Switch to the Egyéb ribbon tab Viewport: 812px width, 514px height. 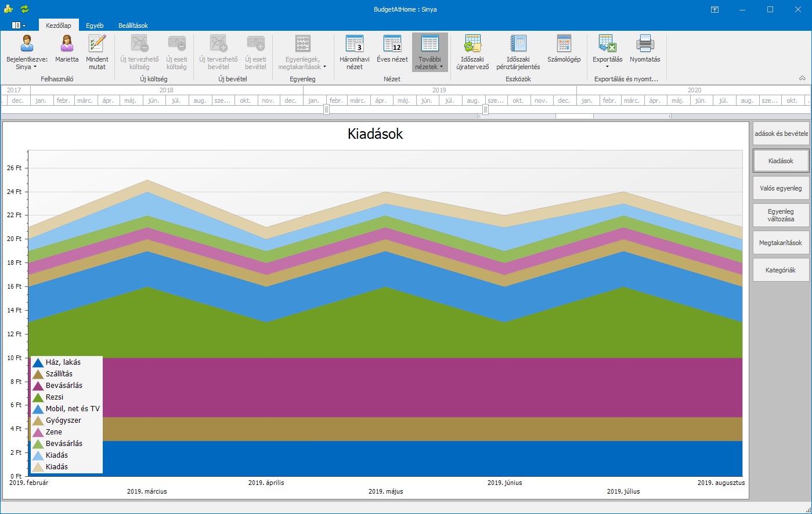point(95,26)
